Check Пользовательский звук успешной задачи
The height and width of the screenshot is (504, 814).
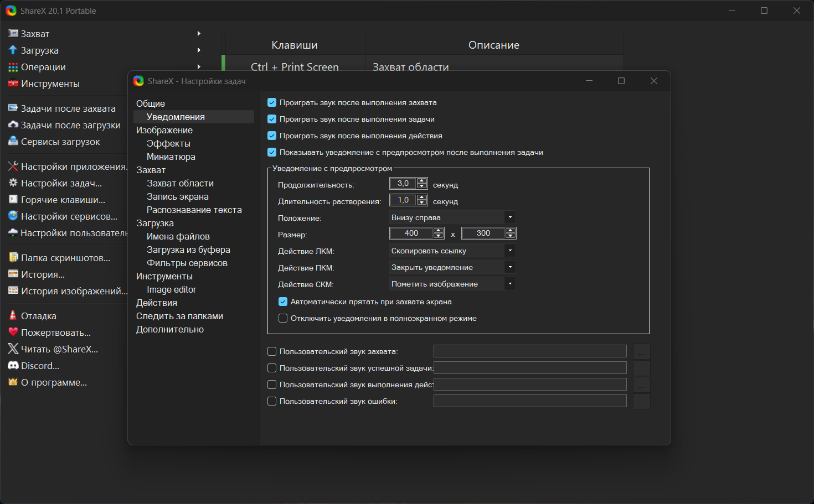pyautogui.click(x=272, y=368)
